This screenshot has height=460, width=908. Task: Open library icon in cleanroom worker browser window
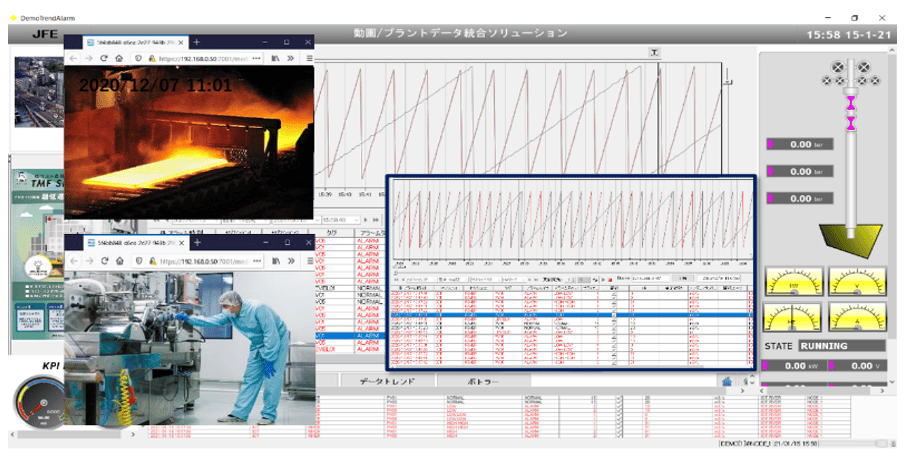(276, 261)
